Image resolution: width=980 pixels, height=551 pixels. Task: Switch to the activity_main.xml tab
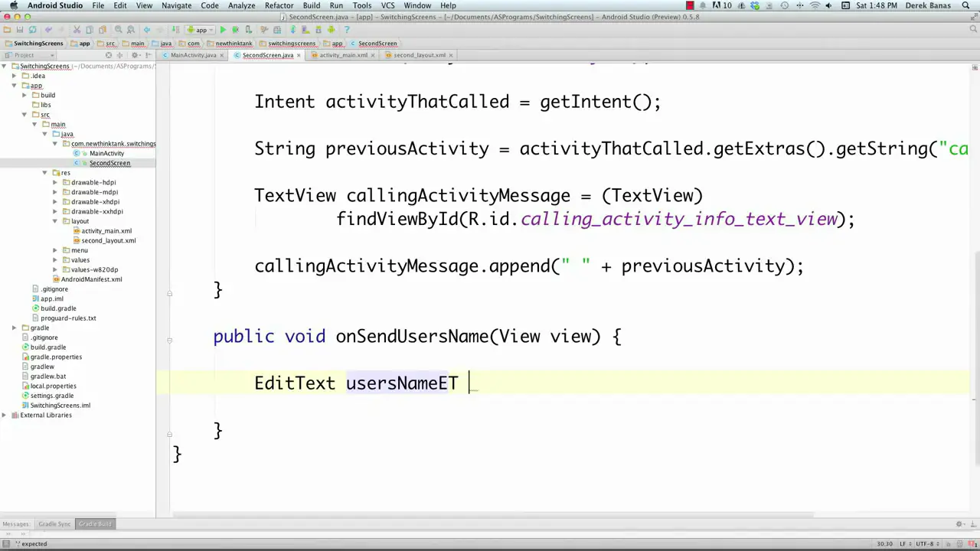[x=343, y=55]
